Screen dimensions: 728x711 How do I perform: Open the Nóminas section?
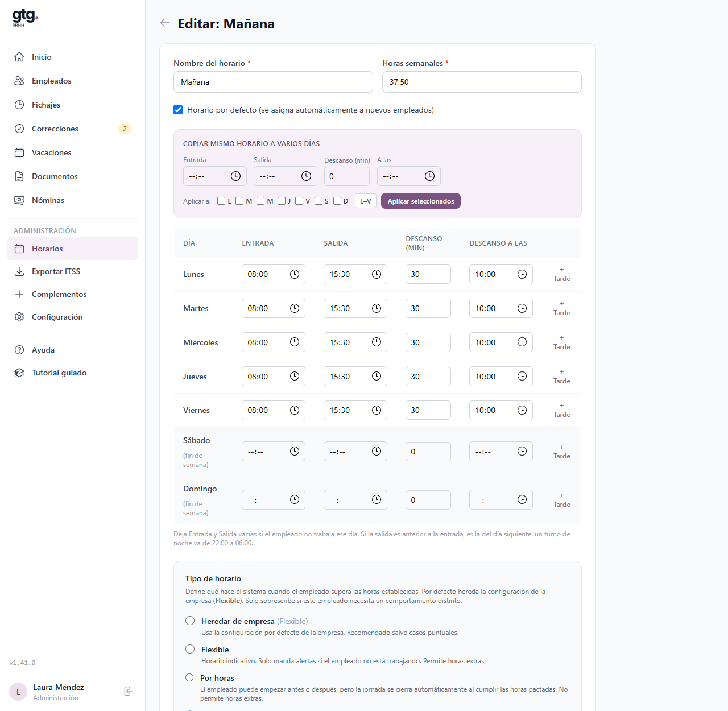pos(72,200)
